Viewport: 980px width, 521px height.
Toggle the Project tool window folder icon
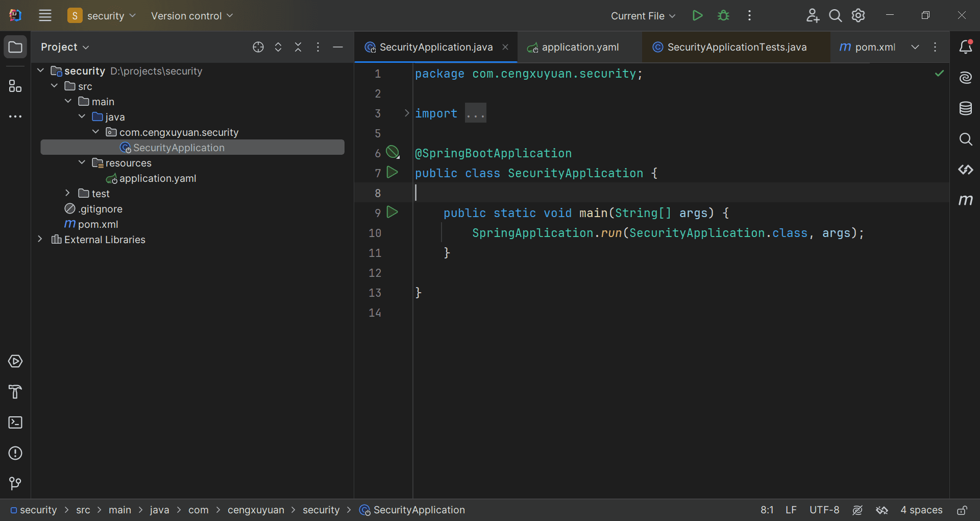pyautogui.click(x=15, y=47)
